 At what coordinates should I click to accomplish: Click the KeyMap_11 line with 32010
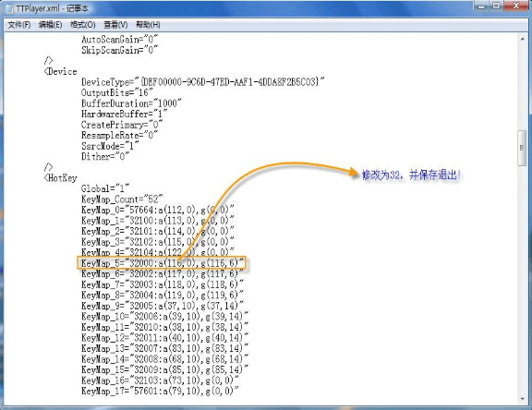[x=164, y=327]
